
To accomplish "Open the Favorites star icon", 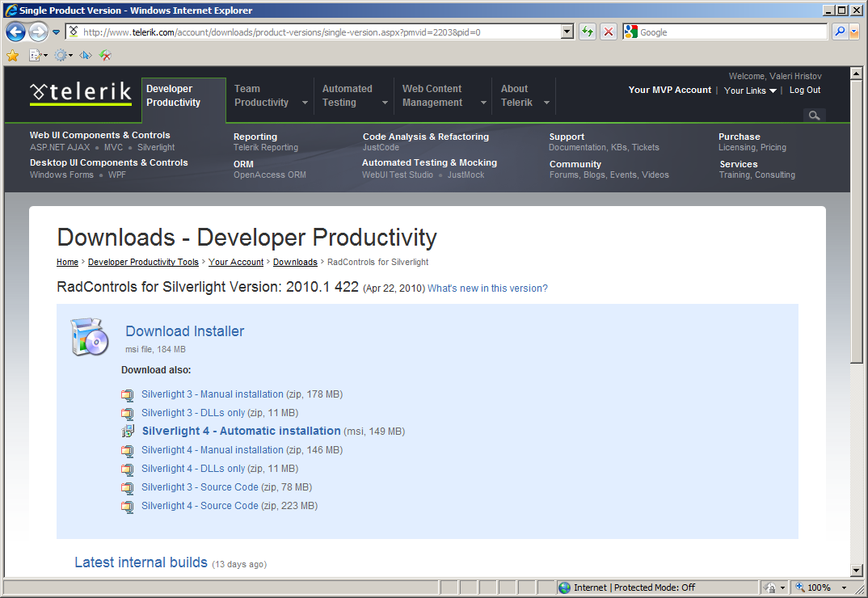I will pos(13,56).
